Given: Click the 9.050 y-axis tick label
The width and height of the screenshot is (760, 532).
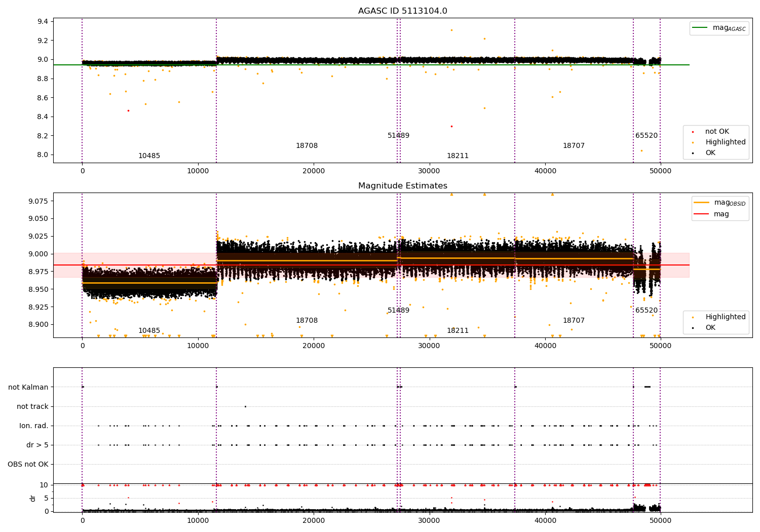Looking at the screenshot, I should [x=39, y=219].
